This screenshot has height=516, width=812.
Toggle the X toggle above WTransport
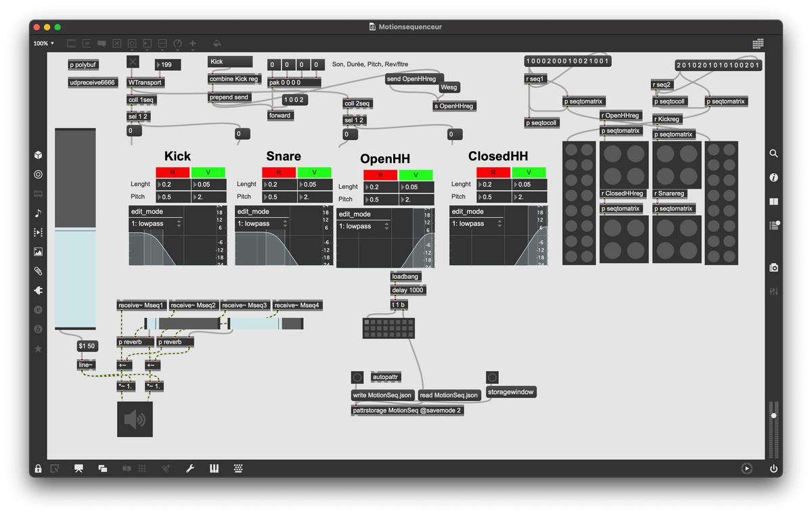(x=133, y=62)
